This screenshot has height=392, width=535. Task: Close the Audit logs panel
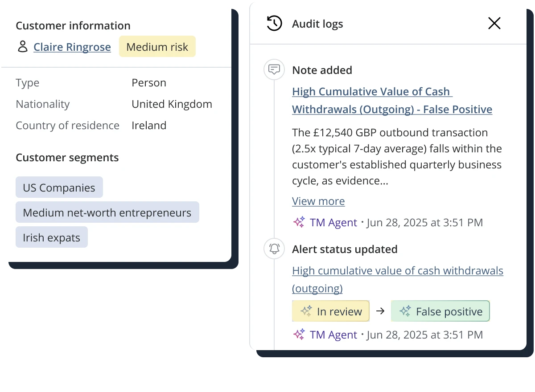[x=494, y=24]
